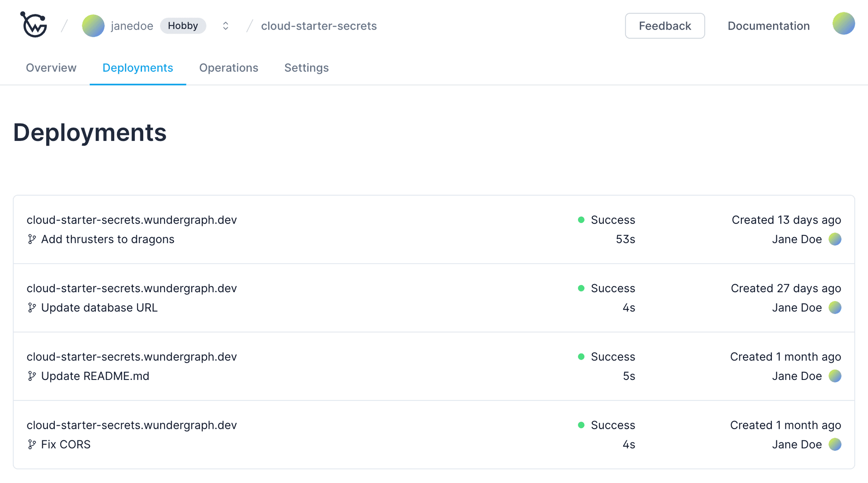The image size is (868, 483).
Task: Click the janedoe organization avatar
Action: 93,25
